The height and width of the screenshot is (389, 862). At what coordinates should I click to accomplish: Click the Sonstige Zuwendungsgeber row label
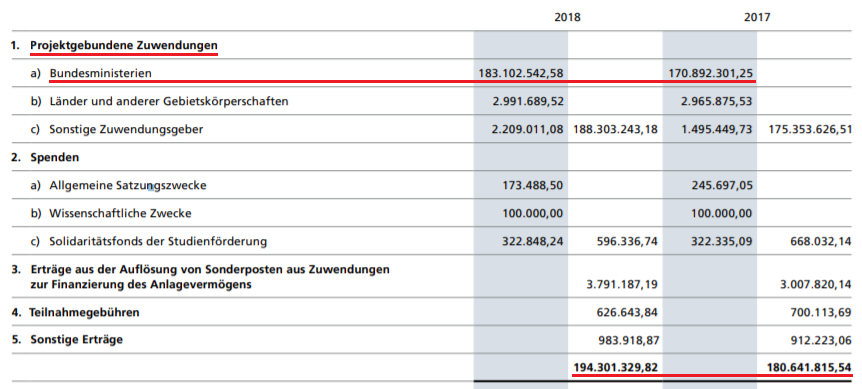point(126,130)
